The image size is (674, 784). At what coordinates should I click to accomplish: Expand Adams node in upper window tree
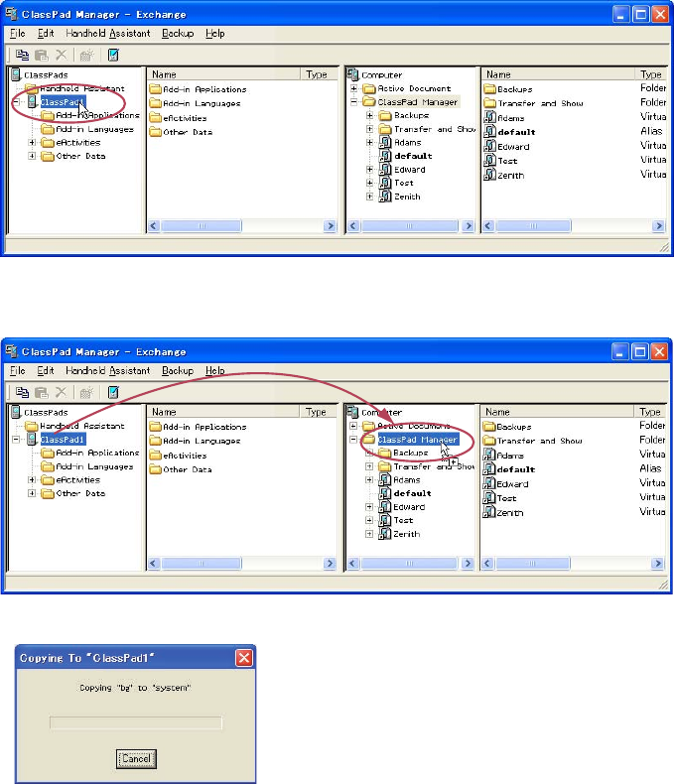pos(370,143)
